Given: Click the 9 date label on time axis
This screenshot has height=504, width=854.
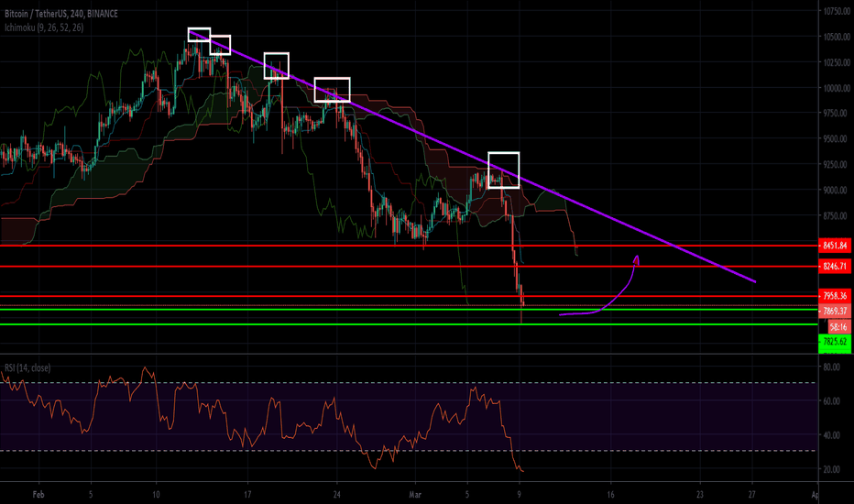Looking at the screenshot, I should click(519, 495).
